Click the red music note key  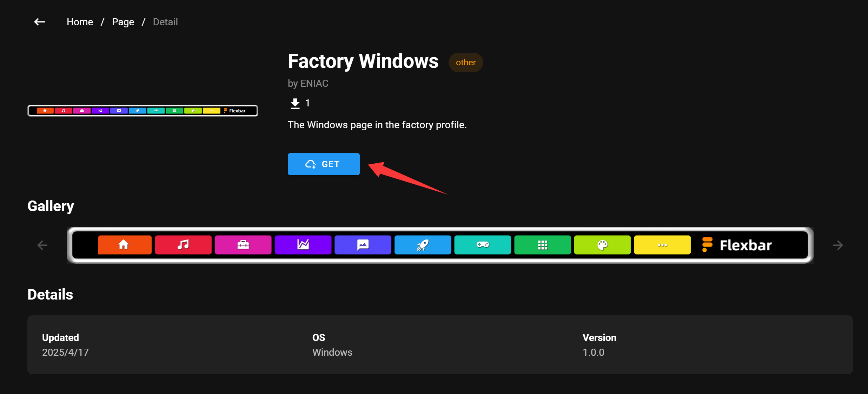click(x=183, y=245)
